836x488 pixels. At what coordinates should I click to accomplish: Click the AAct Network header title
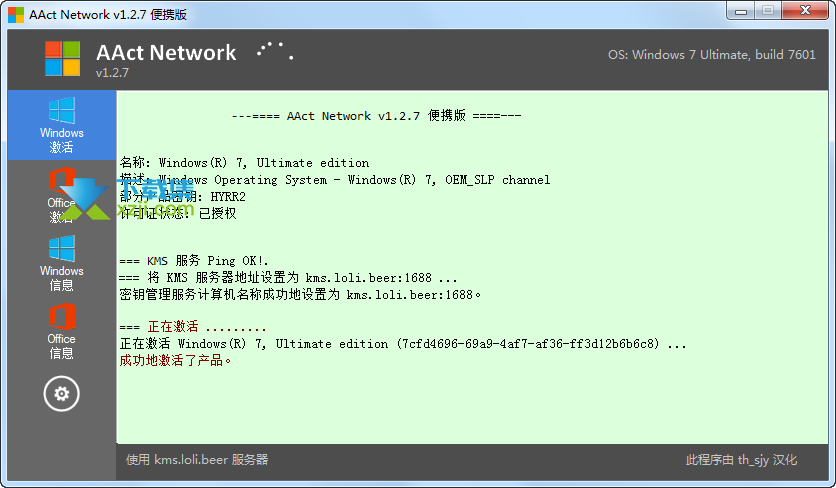point(166,52)
